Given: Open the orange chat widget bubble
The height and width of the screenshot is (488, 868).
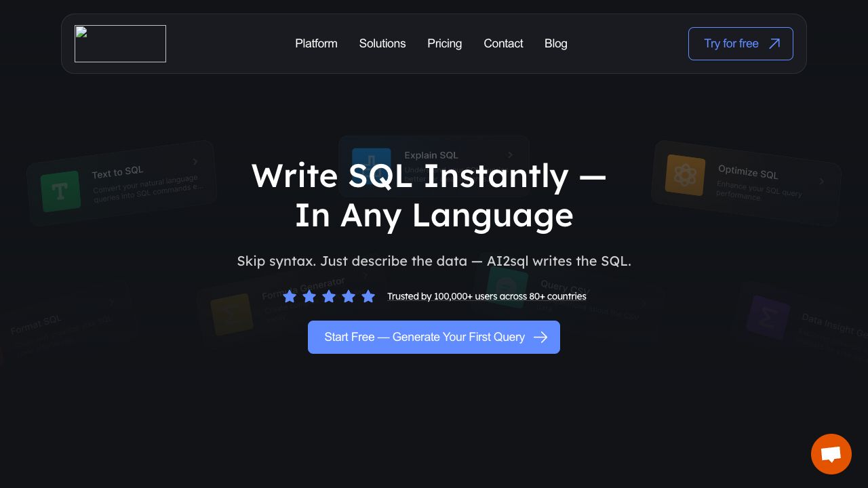Looking at the screenshot, I should 831,453.
